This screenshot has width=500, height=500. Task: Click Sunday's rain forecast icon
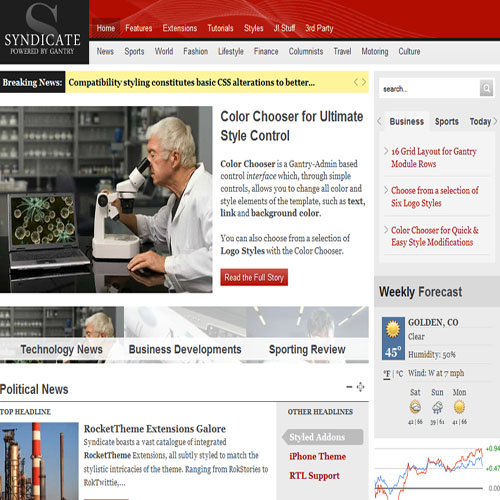(x=437, y=407)
